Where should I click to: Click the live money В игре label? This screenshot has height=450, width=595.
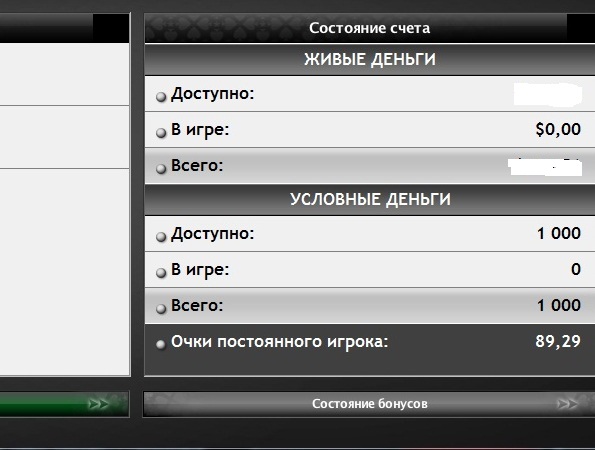click(200, 130)
